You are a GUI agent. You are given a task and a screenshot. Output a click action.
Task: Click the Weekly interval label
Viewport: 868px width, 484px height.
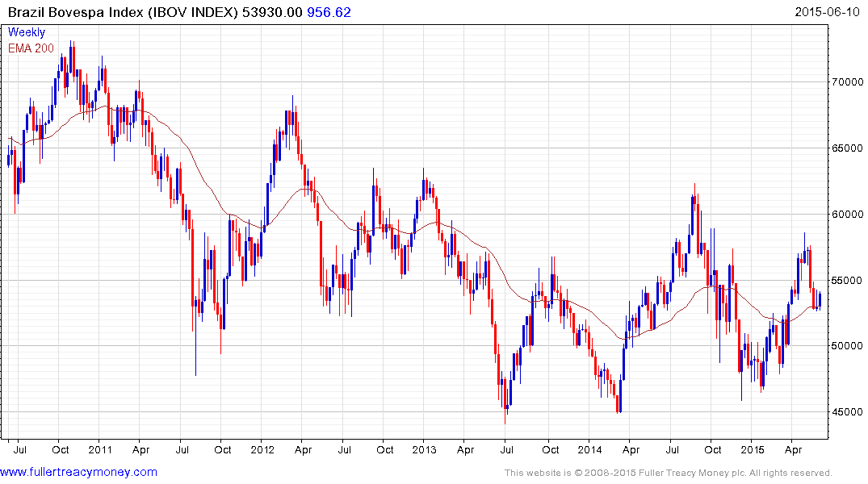(x=27, y=32)
